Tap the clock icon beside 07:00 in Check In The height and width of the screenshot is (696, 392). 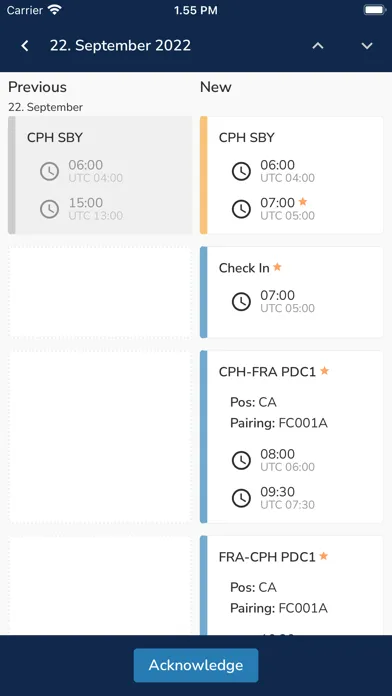click(x=241, y=301)
